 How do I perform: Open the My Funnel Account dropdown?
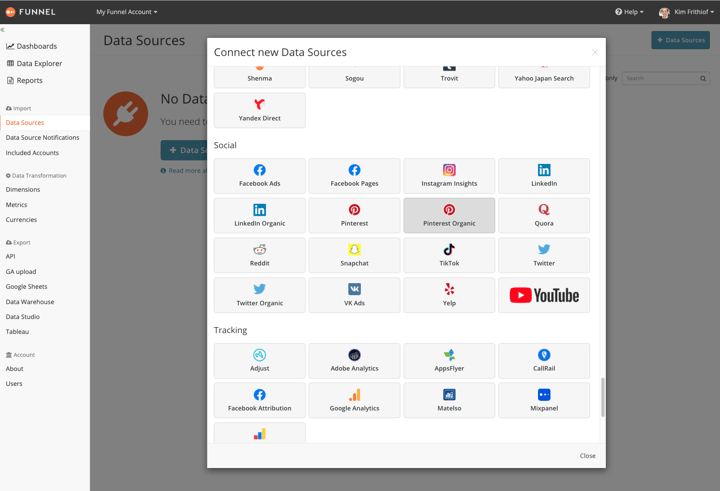click(x=127, y=12)
